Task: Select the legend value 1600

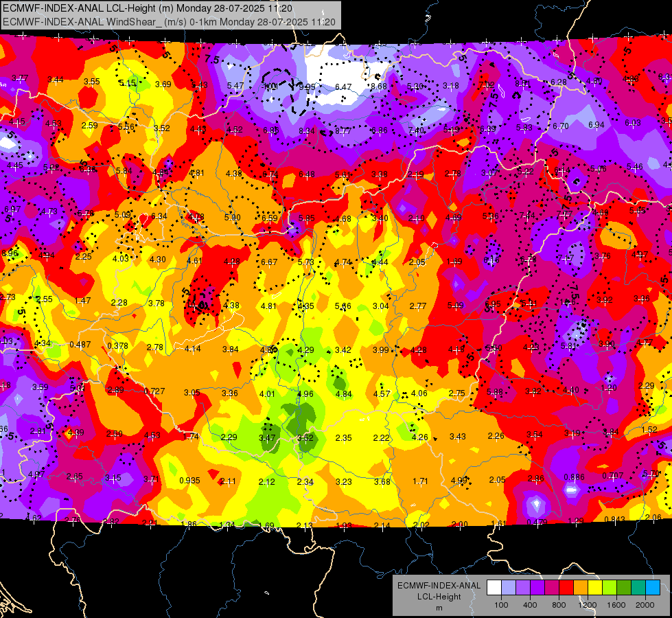Action: (x=616, y=605)
